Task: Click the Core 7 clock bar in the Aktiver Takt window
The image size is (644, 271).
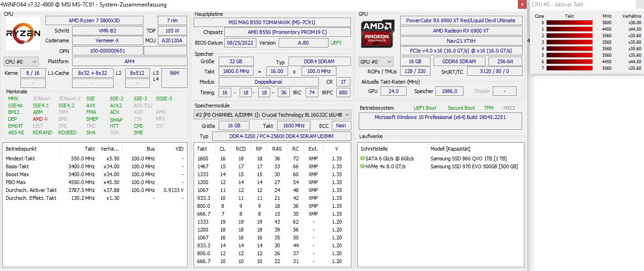Action: (x=569, y=68)
